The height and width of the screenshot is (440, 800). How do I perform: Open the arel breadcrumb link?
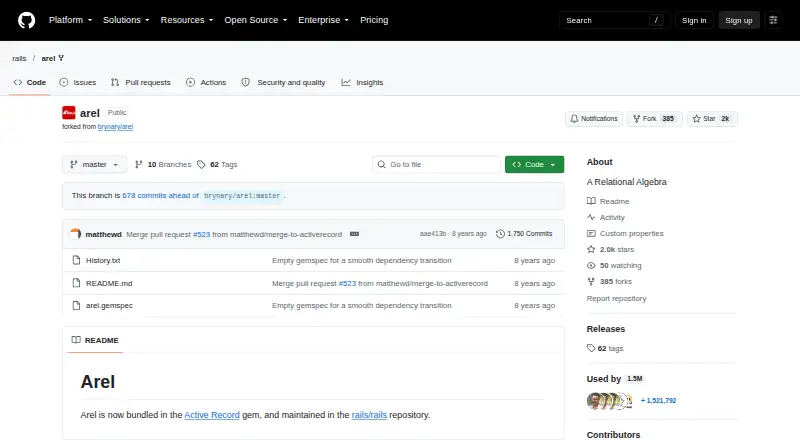click(x=48, y=58)
